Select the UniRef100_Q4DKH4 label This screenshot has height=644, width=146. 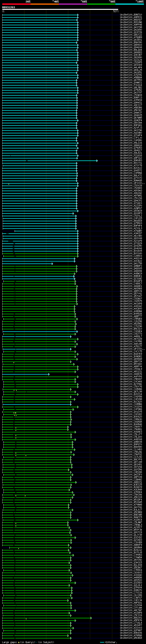coord(131,271)
